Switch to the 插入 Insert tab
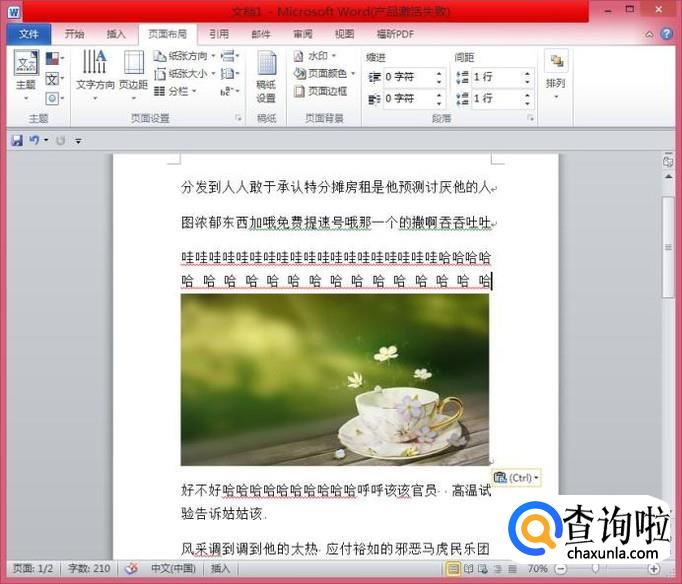682x584 pixels. (116, 34)
